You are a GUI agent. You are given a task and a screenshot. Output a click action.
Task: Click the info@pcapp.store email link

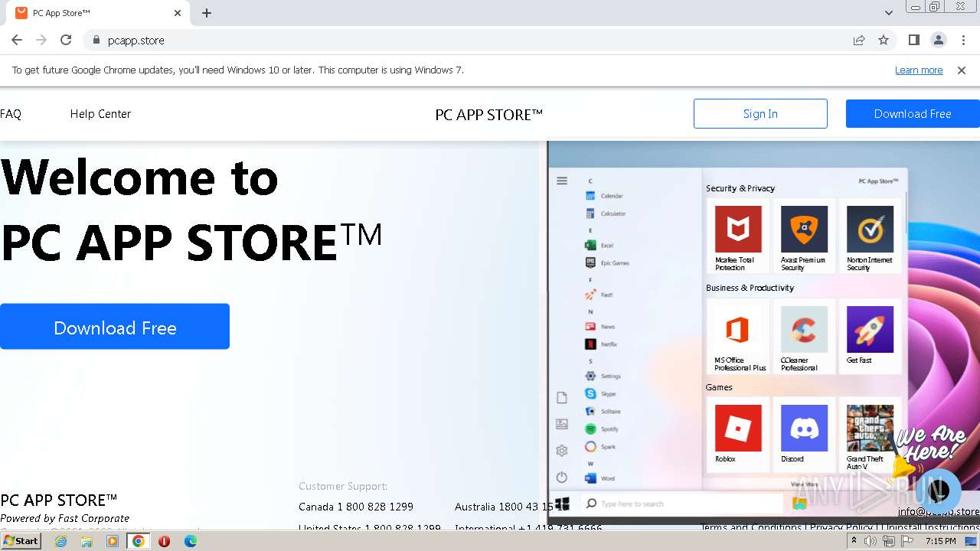point(939,511)
